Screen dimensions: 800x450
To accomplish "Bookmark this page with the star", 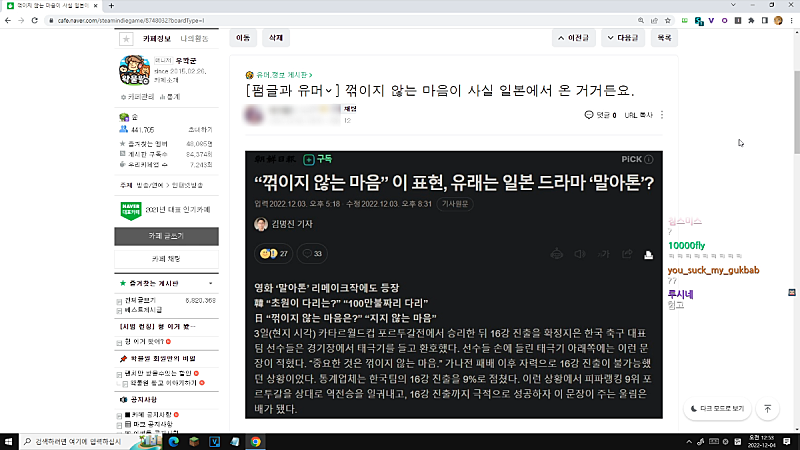I will tap(668, 20).
